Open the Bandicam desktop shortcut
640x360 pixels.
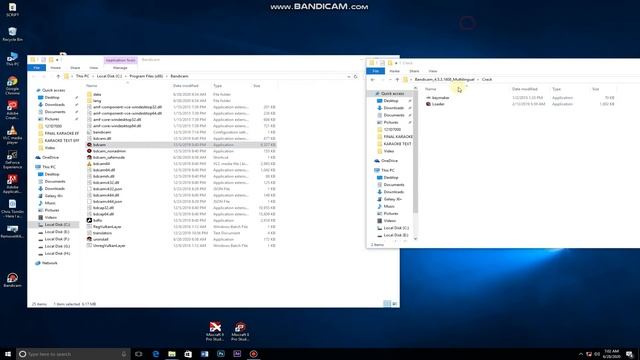[12, 280]
